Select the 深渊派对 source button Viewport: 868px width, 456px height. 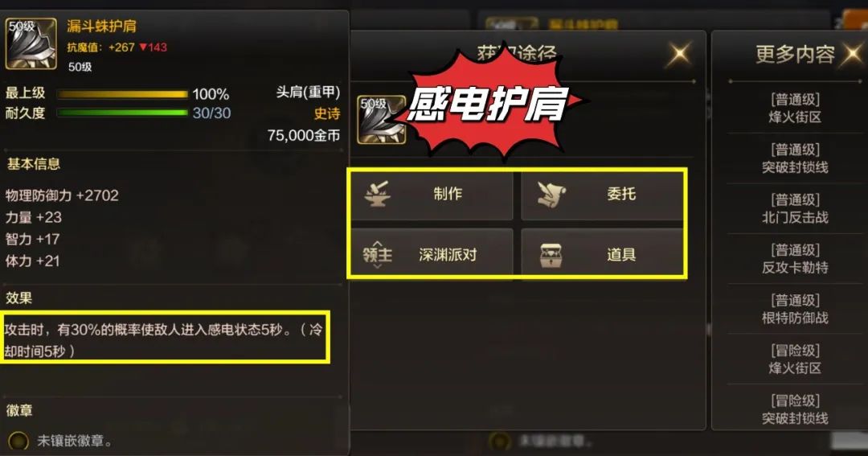point(432,253)
